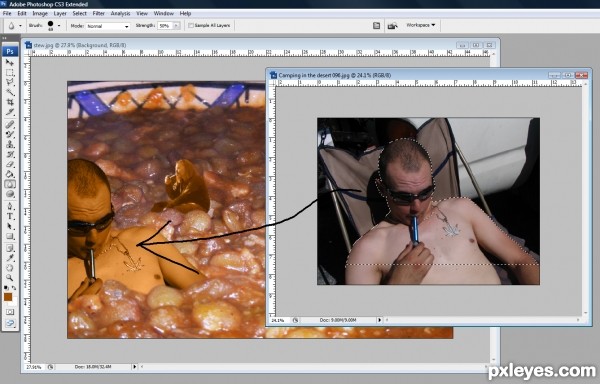The width and height of the screenshot is (600, 384).
Task: Open the Image menu
Action: click(40, 13)
